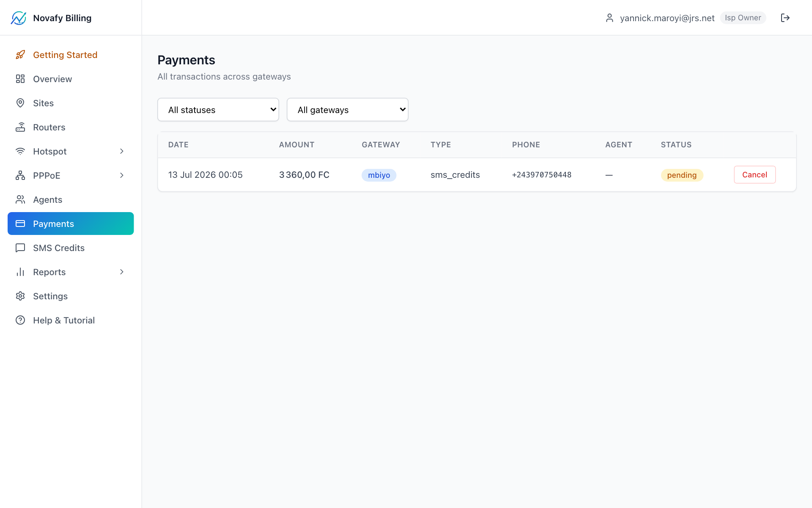Click the Agents people icon
The image size is (812, 508).
click(20, 199)
